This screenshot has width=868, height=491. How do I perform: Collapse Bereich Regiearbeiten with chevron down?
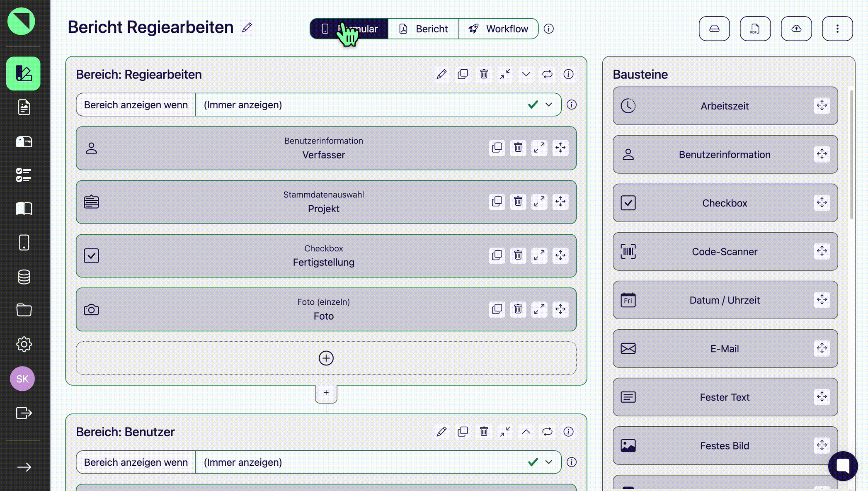(526, 74)
